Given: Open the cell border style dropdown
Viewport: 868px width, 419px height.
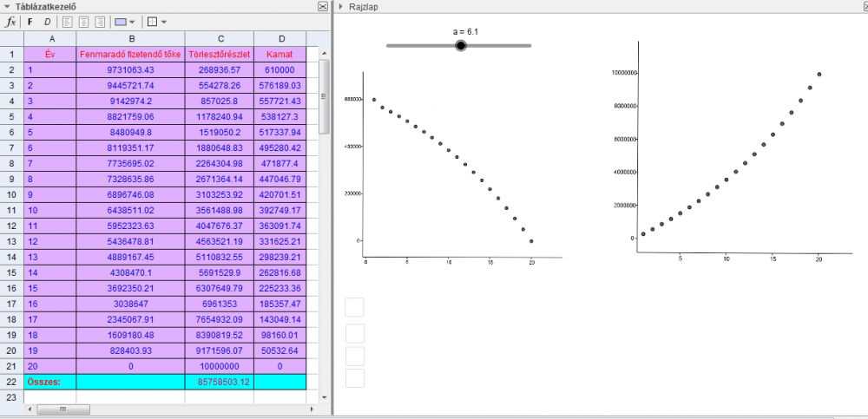Looking at the screenshot, I should pyautogui.click(x=157, y=22).
